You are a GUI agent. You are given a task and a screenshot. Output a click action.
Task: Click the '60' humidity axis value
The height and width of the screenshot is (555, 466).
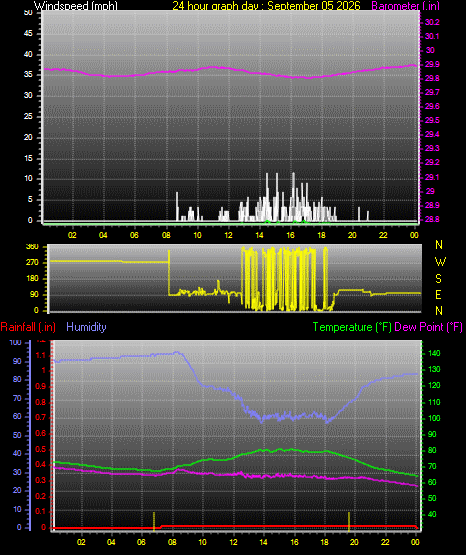point(17,416)
